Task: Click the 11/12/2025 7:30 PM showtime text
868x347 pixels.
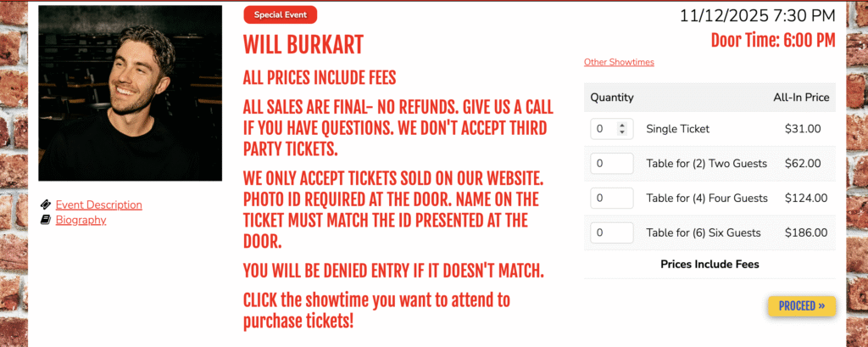Action: [757, 15]
